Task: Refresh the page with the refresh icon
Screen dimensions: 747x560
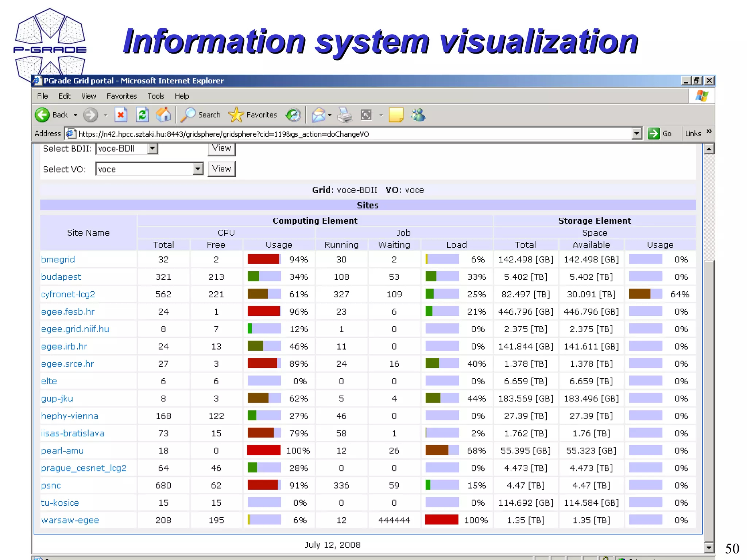Action: tap(142, 115)
